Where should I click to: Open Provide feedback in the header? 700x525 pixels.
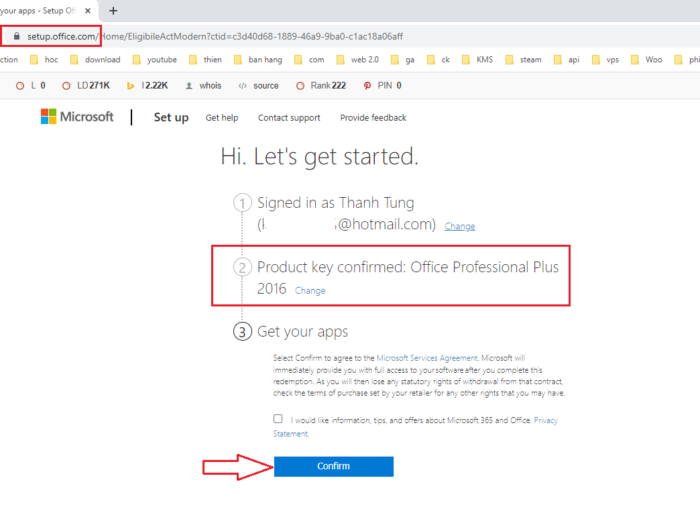[373, 118]
